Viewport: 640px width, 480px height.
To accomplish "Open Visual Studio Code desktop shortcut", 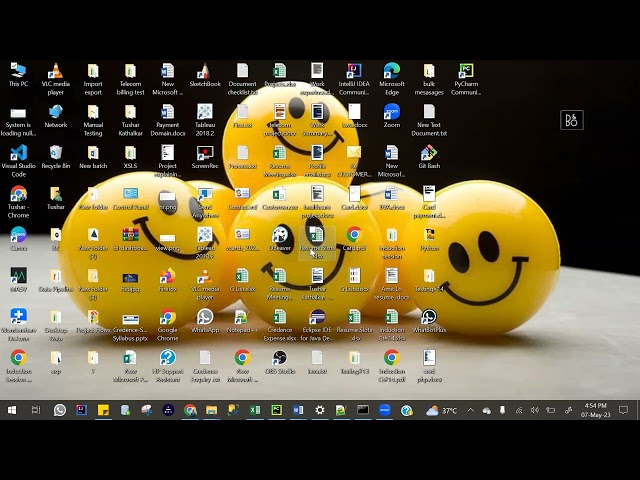I will [x=18, y=161].
